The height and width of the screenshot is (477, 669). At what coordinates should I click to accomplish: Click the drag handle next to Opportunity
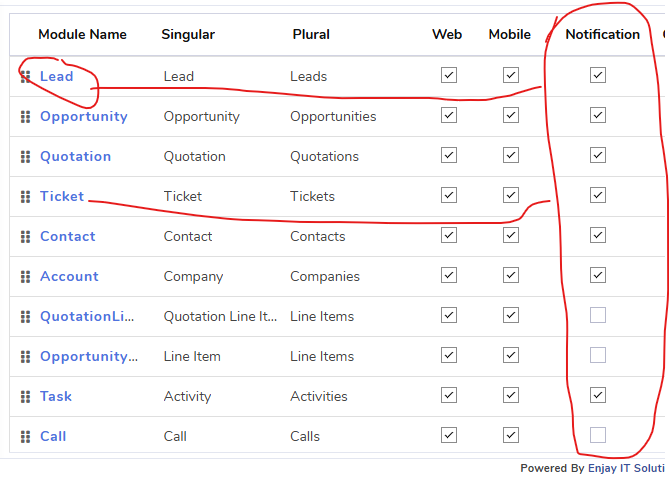tap(26, 116)
